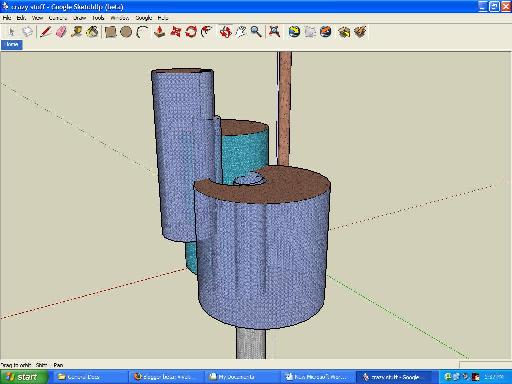512x384 pixels.
Task: Select the red Move tool
Action: click(x=176, y=32)
